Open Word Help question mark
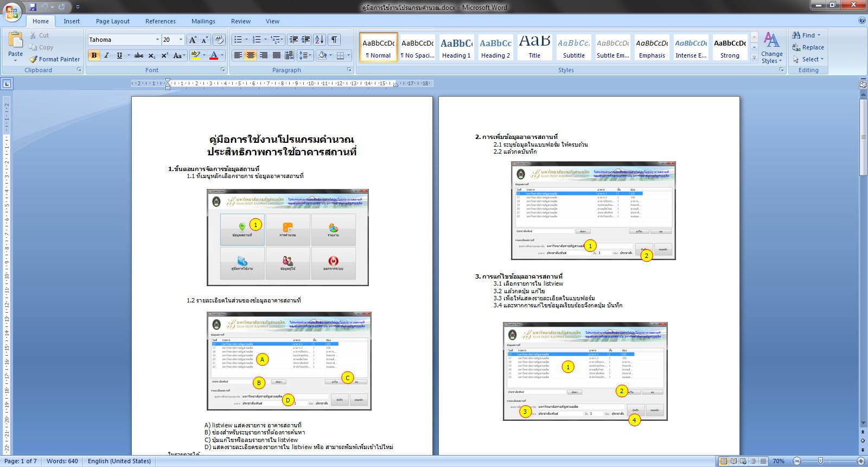The width and height of the screenshot is (868, 467). 862,21
